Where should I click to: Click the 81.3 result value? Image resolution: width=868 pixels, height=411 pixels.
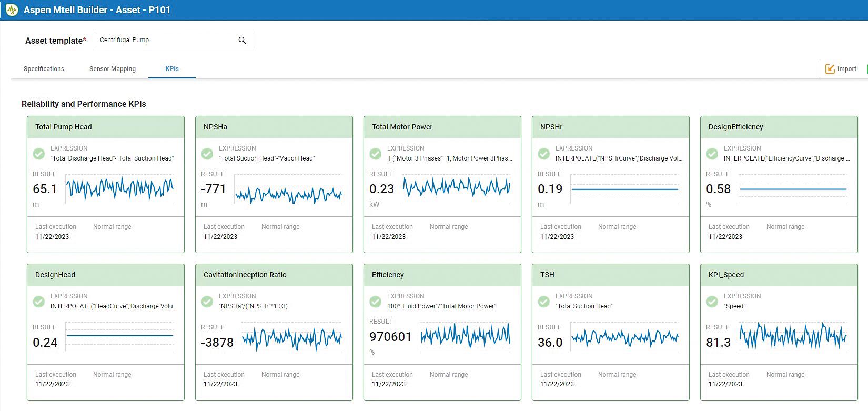click(719, 343)
